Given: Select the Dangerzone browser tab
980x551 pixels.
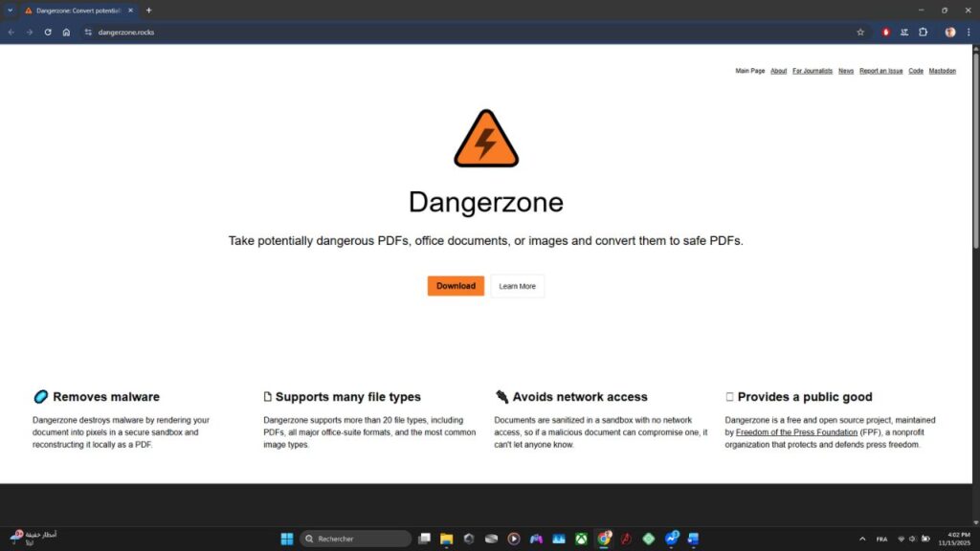Looking at the screenshot, I should tap(77, 11).
